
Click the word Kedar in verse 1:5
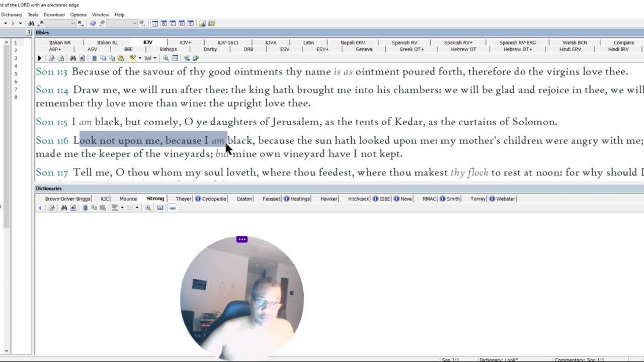tap(408, 122)
